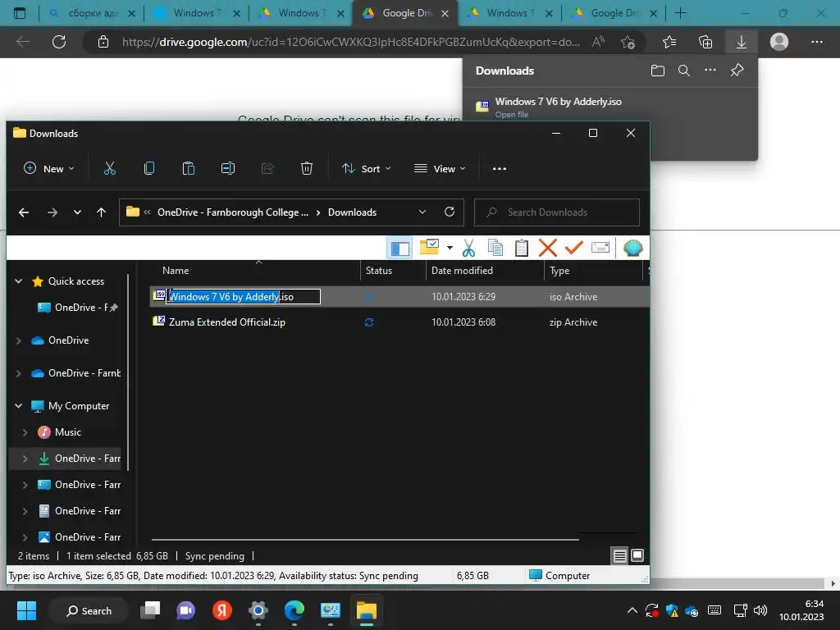840x630 pixels.
Task: Click the Copy icon in Explorer command bar
Action: [x=149, y=169]
